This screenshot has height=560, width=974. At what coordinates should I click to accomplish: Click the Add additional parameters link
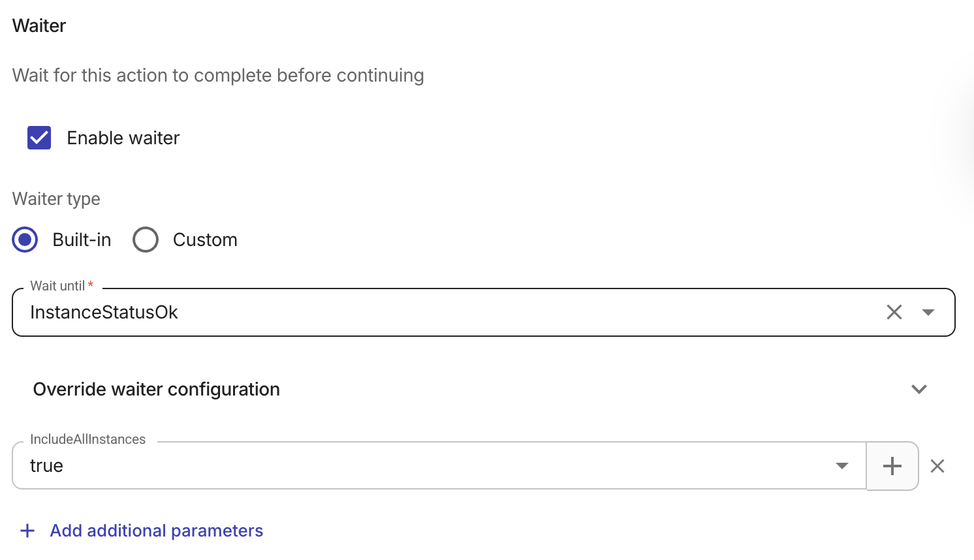click(157, 531)
